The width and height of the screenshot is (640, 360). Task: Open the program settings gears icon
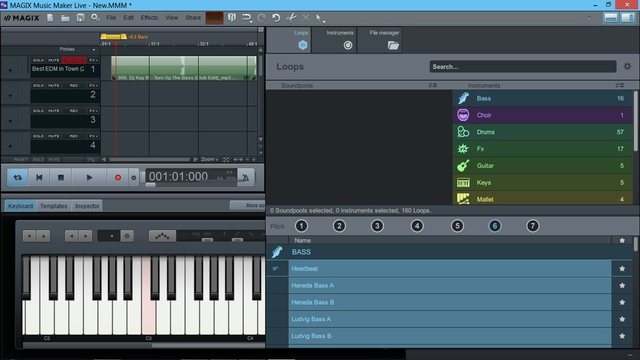click(96, 18)
